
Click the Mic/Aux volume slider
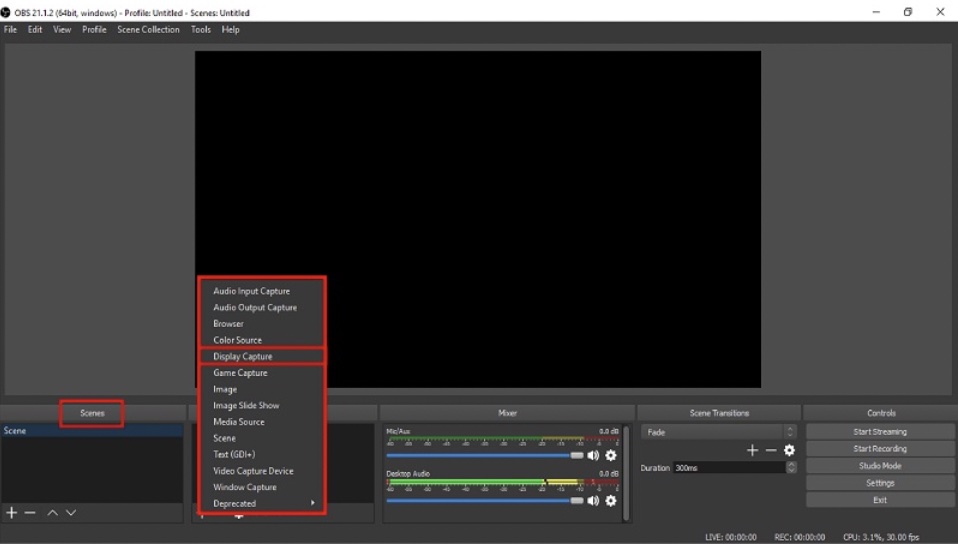480,455
